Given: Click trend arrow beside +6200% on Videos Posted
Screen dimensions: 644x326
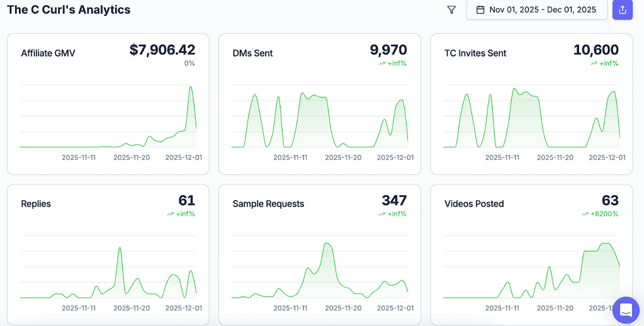Looking at the screenshot, I should click(585, 214).
